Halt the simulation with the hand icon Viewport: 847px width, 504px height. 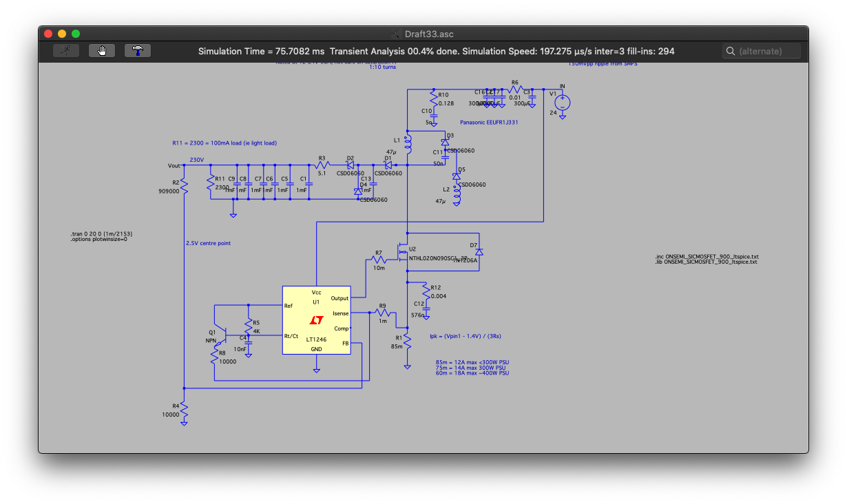point(102,51)
